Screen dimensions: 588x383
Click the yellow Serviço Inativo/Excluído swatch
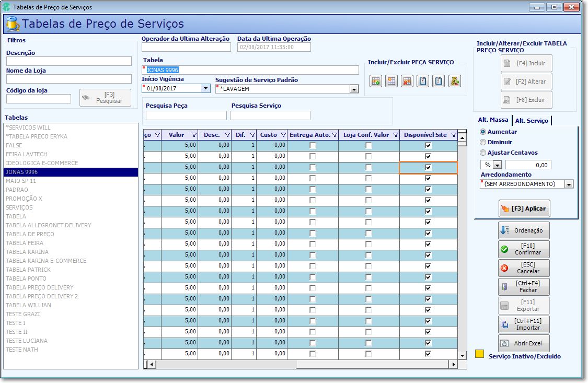point(479,354)
